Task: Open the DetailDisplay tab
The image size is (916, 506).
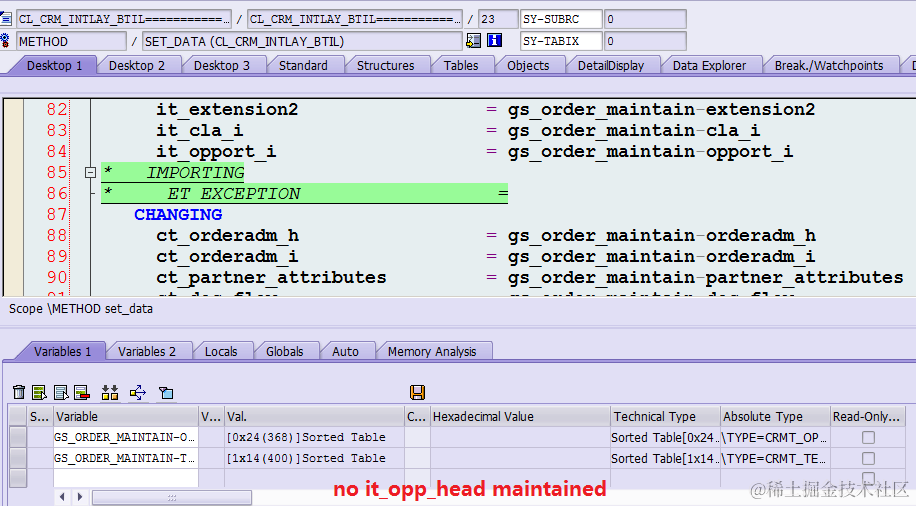Action: (610, 65)
